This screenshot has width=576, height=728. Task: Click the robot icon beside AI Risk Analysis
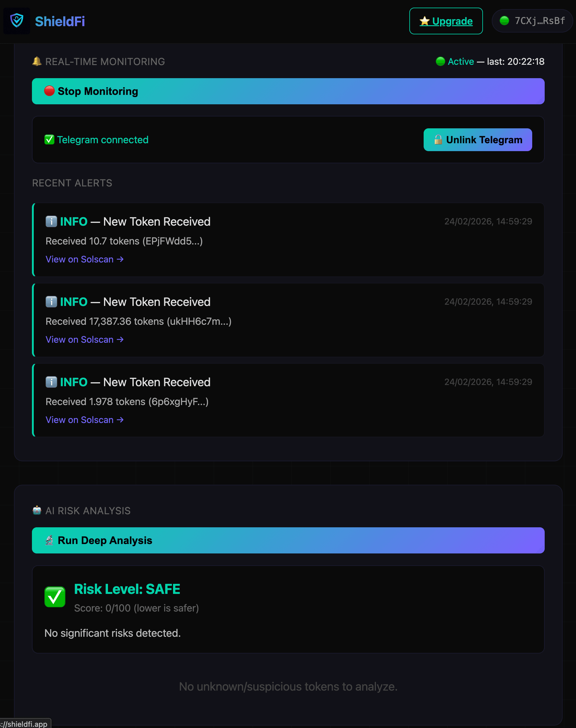tap(37, 510)
